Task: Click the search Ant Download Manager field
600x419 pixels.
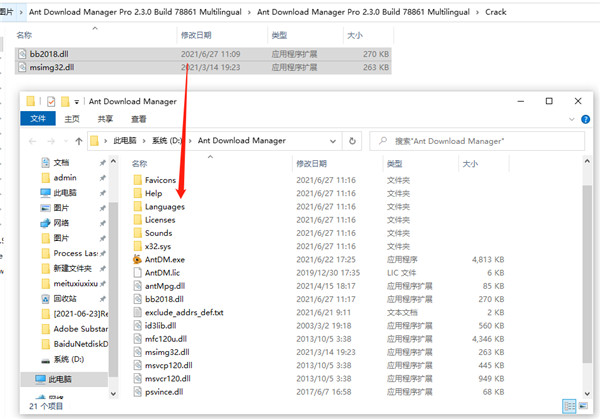Action: pyautogui.click(x=477, y=141)
